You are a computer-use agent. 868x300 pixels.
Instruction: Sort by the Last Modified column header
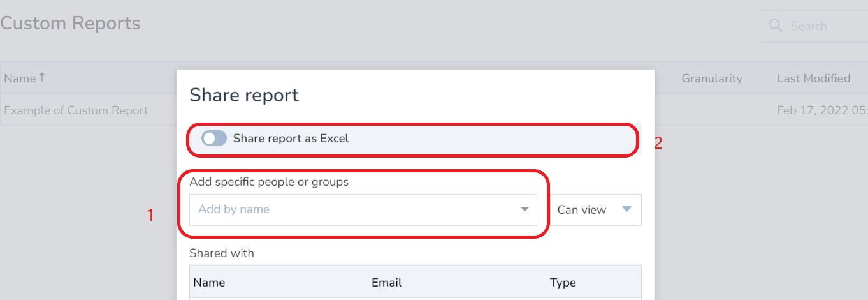[813, 79]
